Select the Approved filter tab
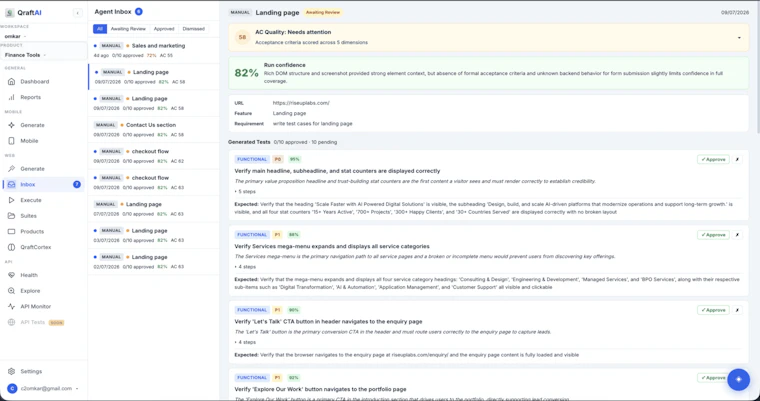The image size is (760, 401). point(164,29)
